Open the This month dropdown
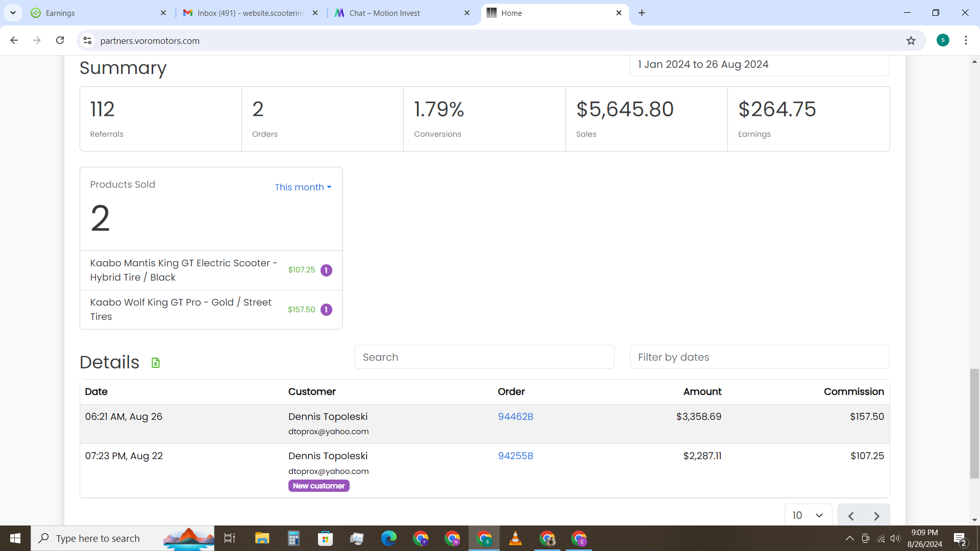 tap(303, 187)
